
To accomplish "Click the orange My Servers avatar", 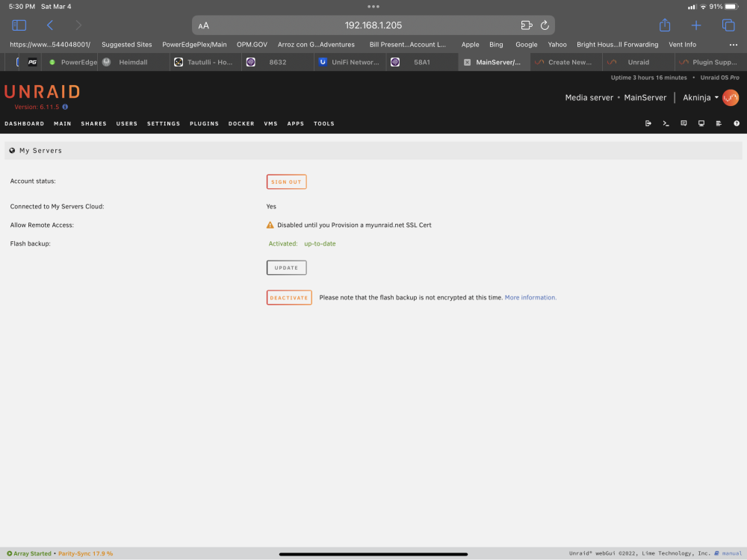I will coord(731,98).
